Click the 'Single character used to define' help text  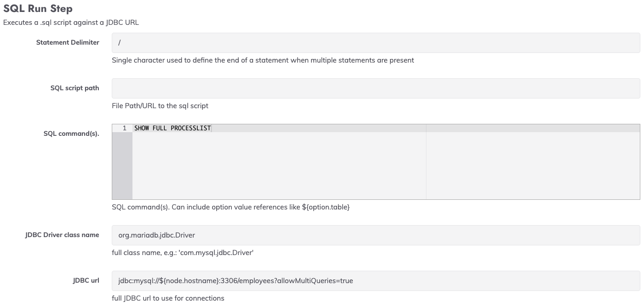click(x=263, y=60)
